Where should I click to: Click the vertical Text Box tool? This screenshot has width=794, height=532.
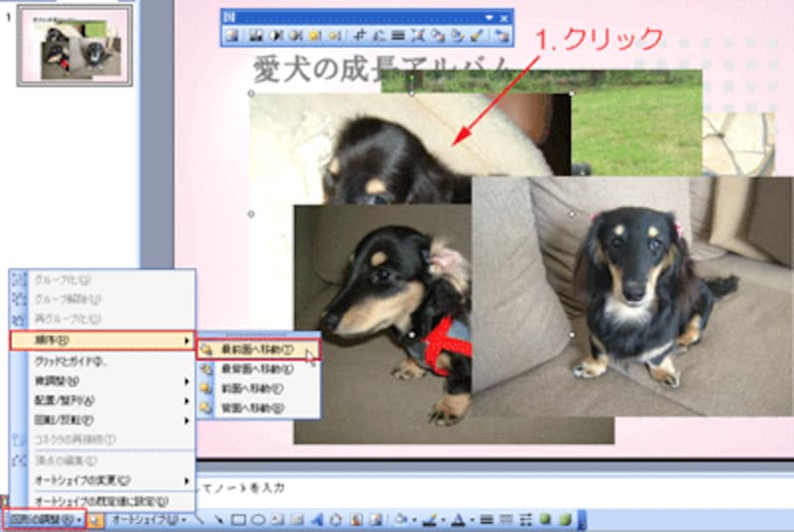[x=297, y=520]
